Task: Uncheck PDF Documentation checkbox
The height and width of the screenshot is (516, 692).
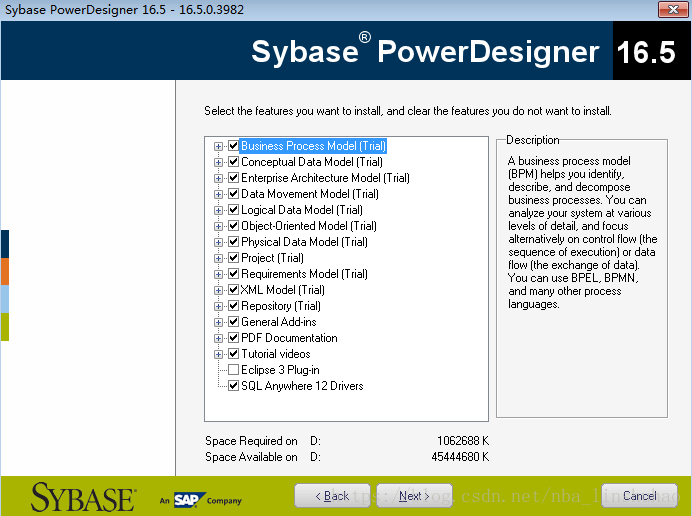Action: tap(233, 338)
